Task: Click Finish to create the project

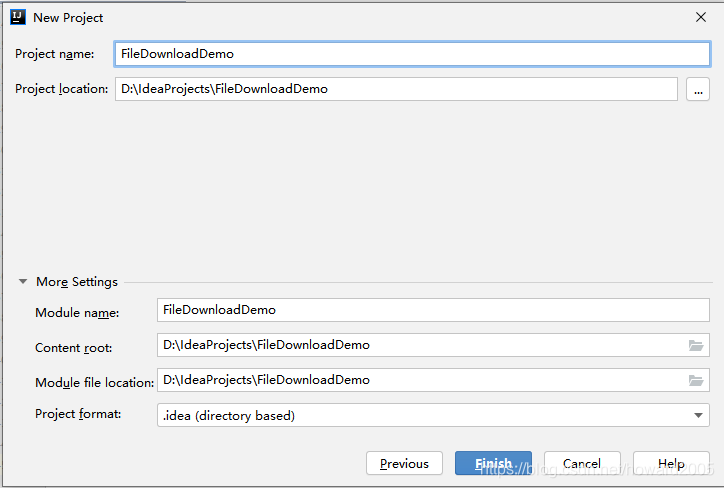Action: pyautogui.click(x=493, y=463)
